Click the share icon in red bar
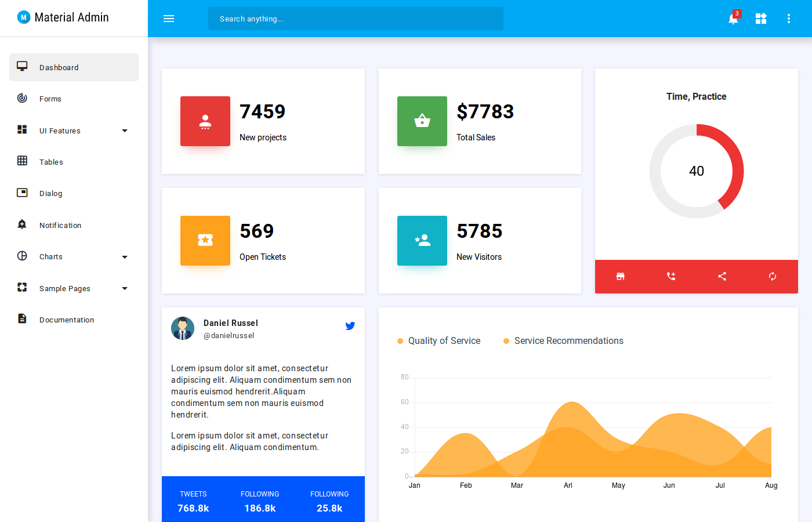This screenshot has height=522, width=812. pos(722,277)
